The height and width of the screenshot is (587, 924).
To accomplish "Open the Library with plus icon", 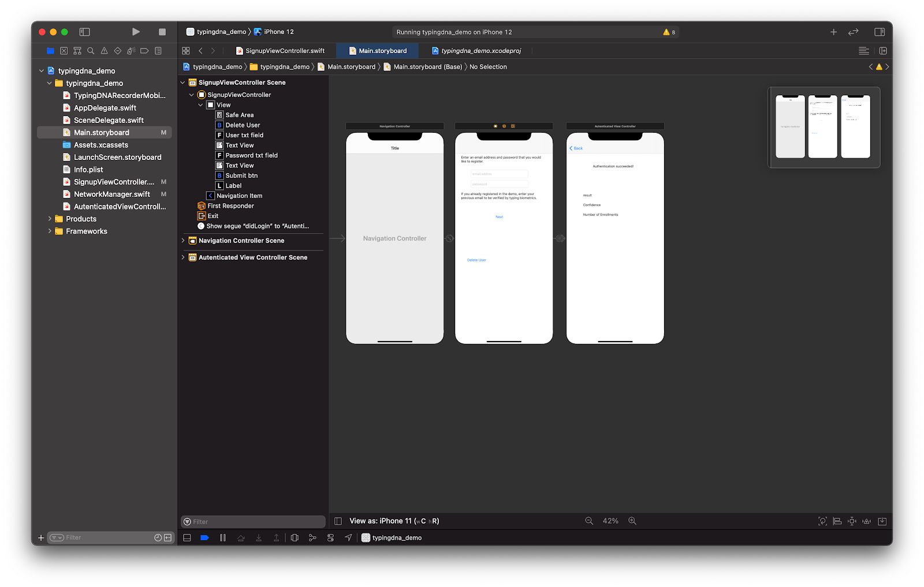I will point(833,32).
